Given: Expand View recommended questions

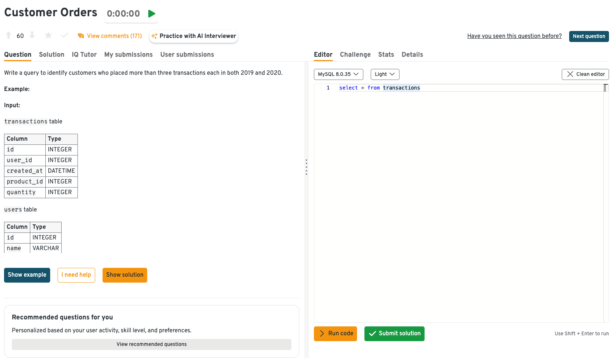Looking at the screenshot, I should coord(151,344).
